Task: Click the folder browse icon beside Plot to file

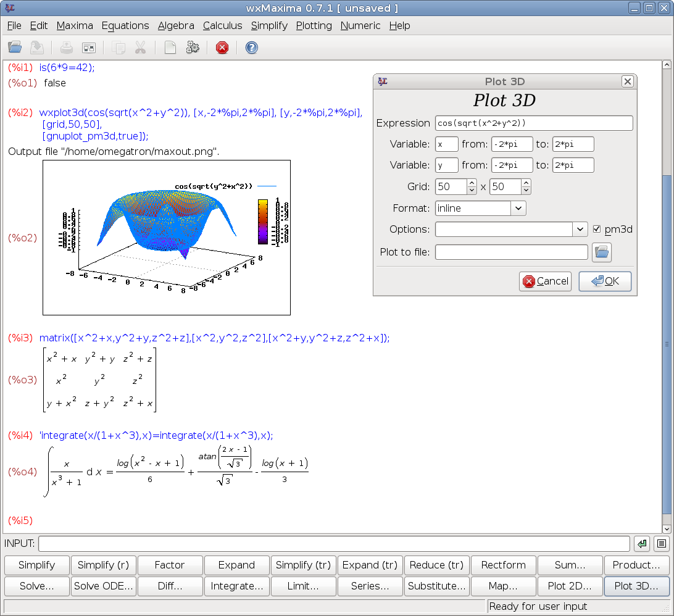Action: tap(601, 252)
